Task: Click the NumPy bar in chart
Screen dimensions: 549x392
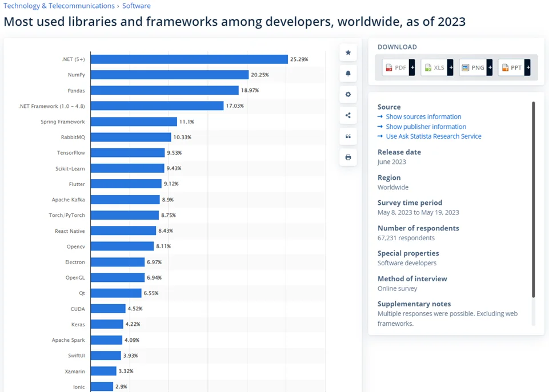Action: tap(170, 75)
